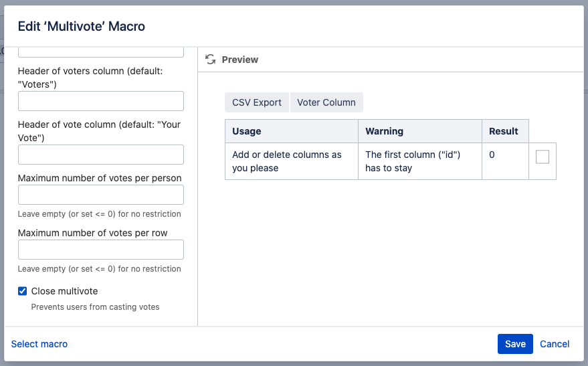Click the Preview panel title
The width and height of the screenshot is (588, 366).
coord(239,60)
